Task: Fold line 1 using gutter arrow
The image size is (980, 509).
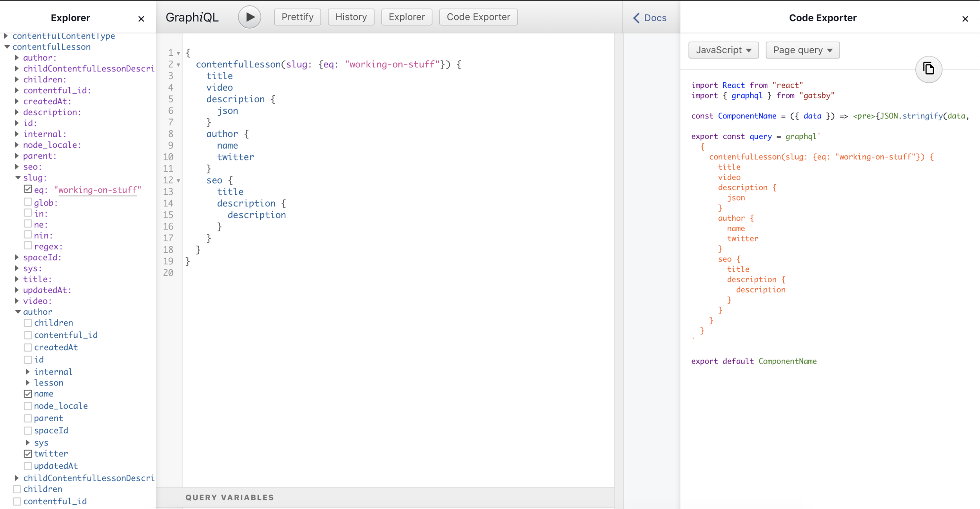Action: tap(178, 53)
